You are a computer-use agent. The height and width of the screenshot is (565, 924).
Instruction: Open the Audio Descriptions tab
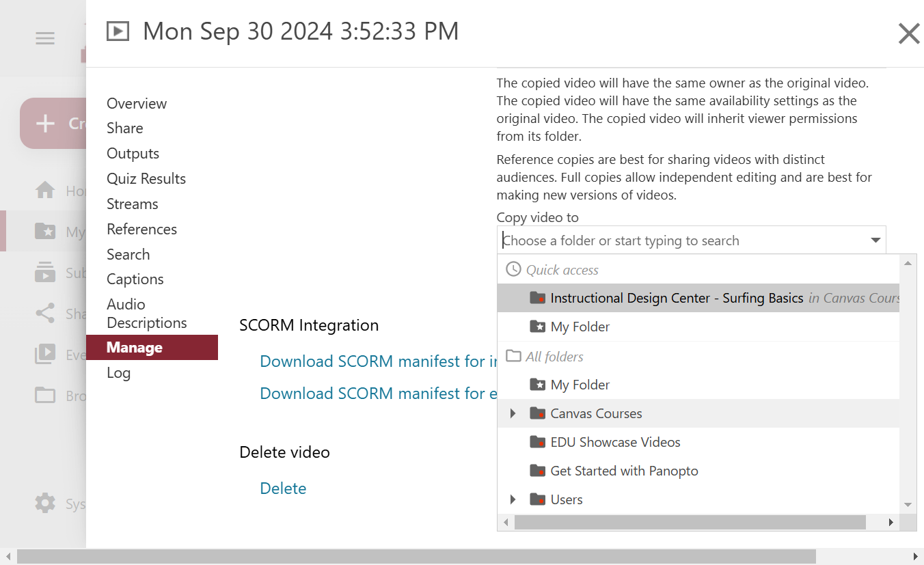(x=147, y=313)
